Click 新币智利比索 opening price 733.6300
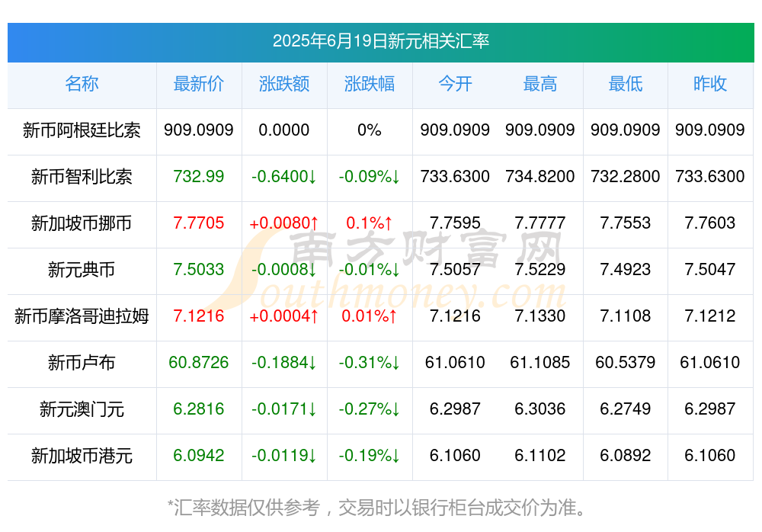762x532 pixels. 455,176
